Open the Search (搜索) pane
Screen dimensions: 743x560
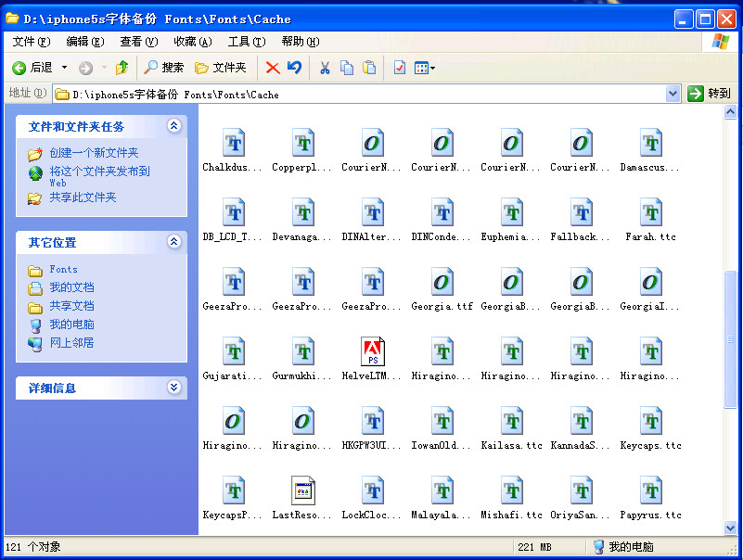pyautogui.click(x=163, y=68)
